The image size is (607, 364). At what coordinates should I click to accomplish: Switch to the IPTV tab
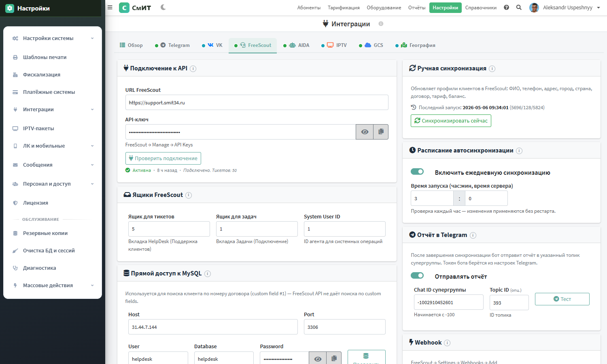click(334, 45)
